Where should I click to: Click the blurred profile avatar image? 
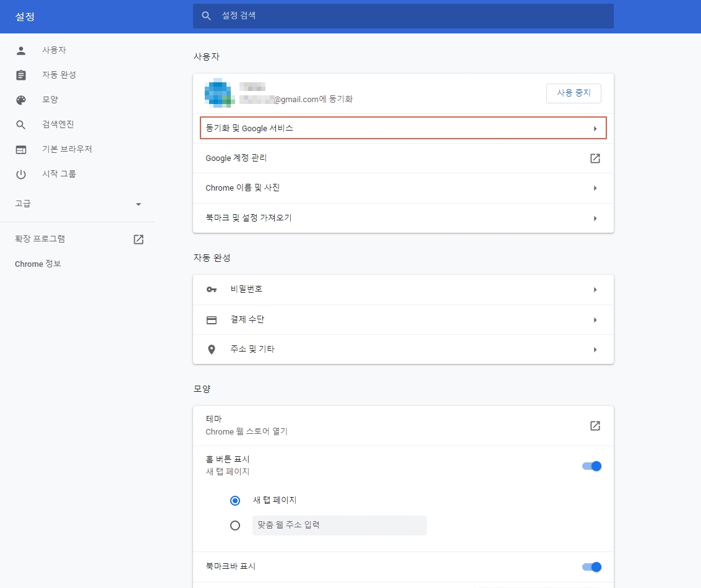click(x=220, y=93)
